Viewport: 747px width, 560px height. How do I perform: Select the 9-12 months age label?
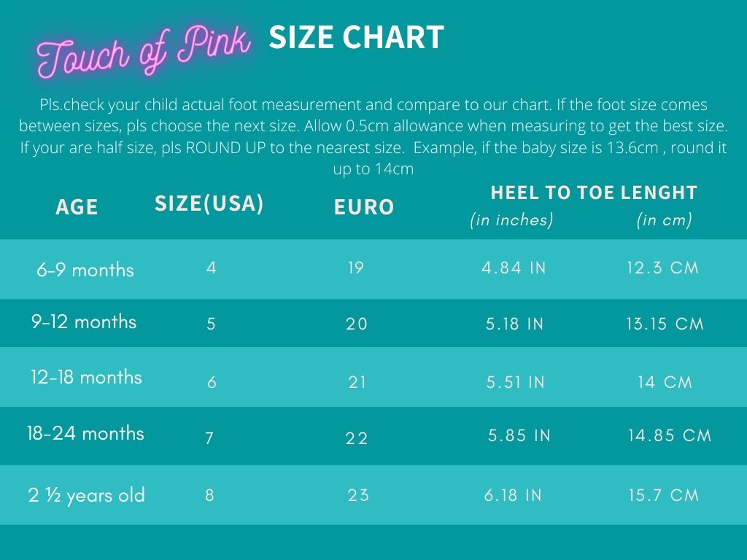[x=84, y=322]
